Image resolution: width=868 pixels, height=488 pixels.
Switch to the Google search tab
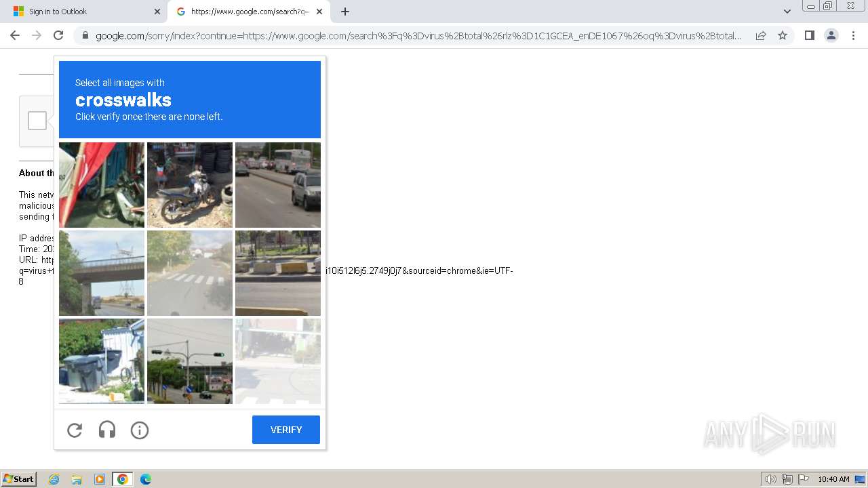249,12
